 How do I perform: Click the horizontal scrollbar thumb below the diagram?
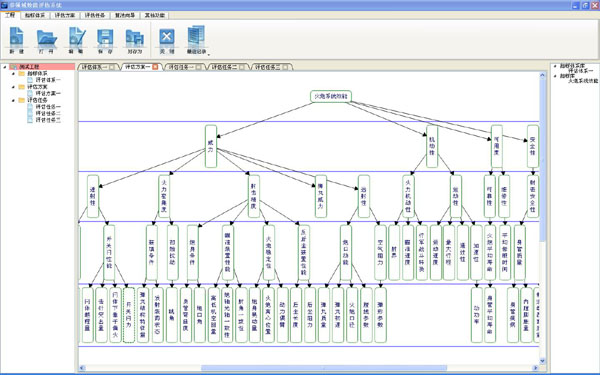(x=324, y=368)
